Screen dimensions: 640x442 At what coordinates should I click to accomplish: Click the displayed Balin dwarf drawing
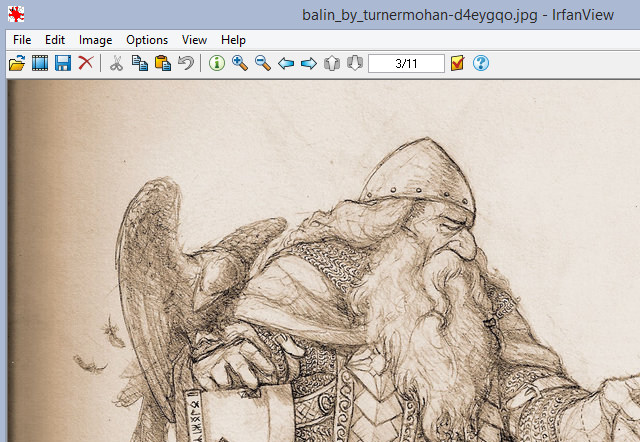point(324,261)
